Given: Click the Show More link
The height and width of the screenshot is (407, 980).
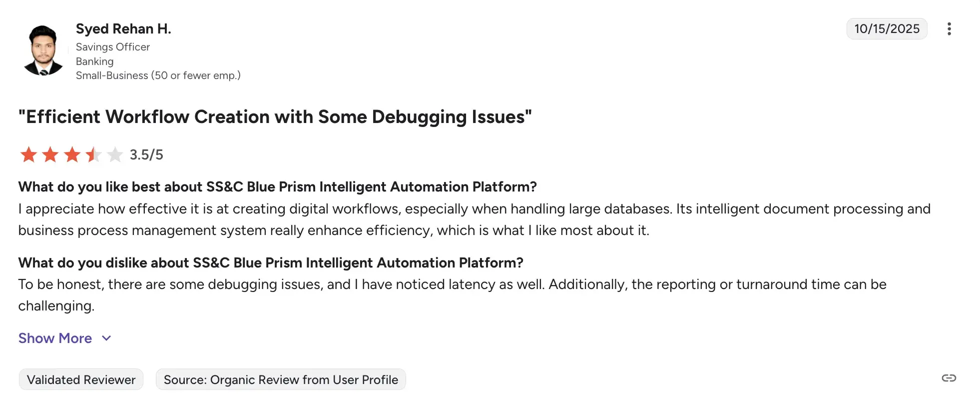Looking at the screenshot, I should point(55,338).
